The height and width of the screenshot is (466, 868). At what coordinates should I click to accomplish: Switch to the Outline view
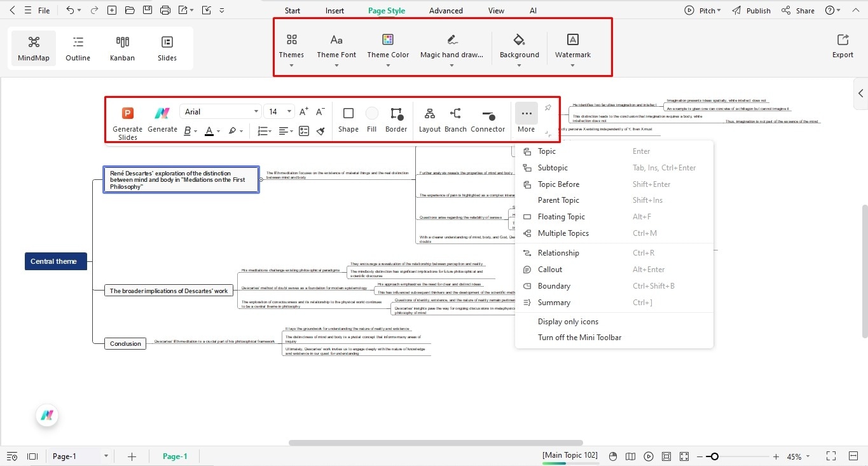point(78,48)
